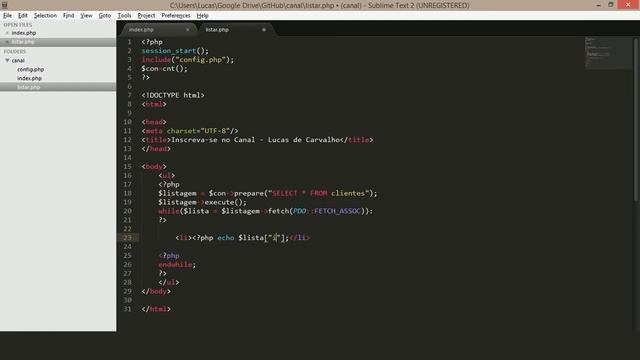
Task: Open the Tools menu
Action: click(x=124, y=16)
